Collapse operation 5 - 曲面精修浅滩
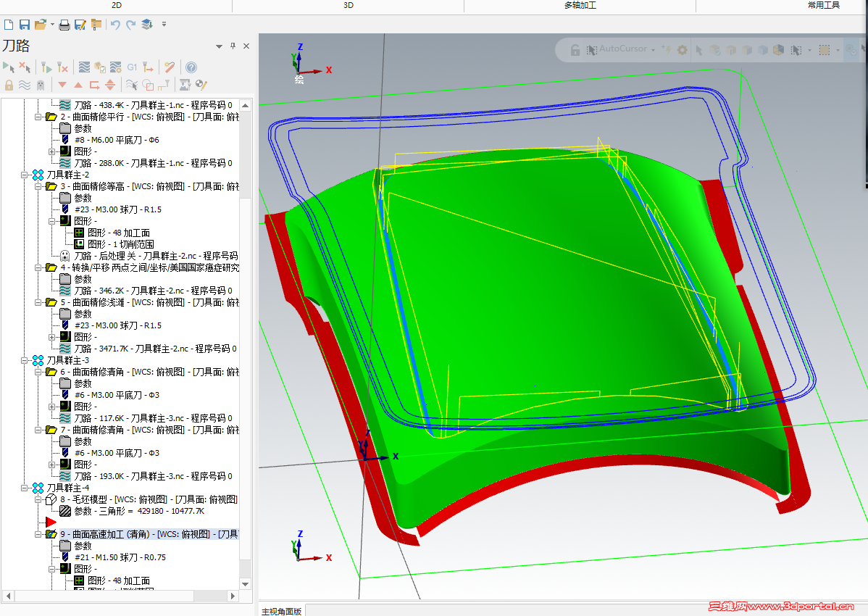The height and width of the screenshot is (616, 868). (38, 303)
